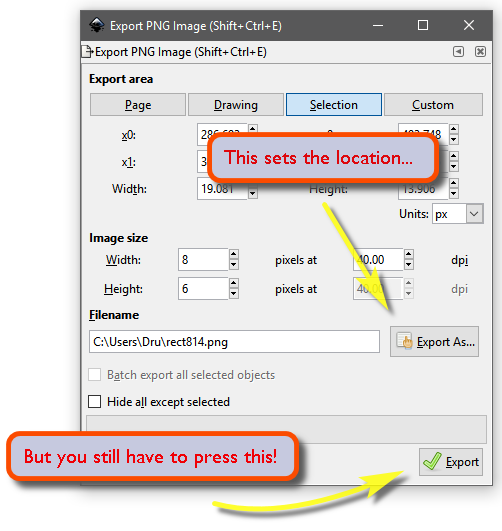The width and height of the screenshot is (502, 531).
Task: Close the Export PNG Image dock panel
Action: [x=480, y=52]
